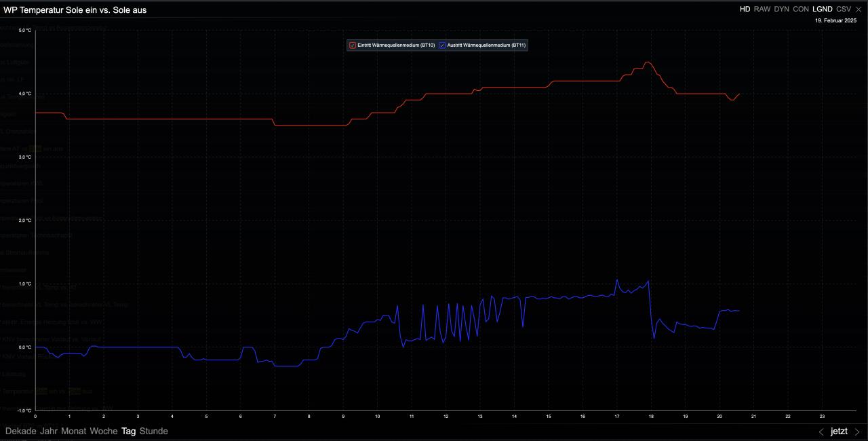Enable HD resolution mode
The image size is (868, 441).
[x=745, y=9]
